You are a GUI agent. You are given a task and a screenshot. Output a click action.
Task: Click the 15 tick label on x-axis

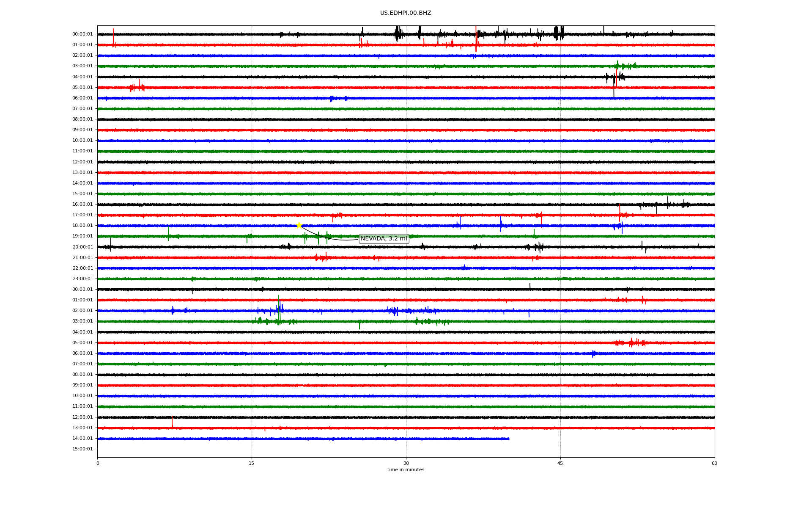point(252,463)
